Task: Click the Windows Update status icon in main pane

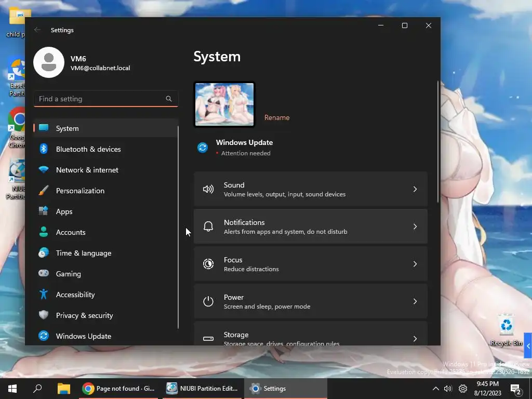Action: [203, 148]
